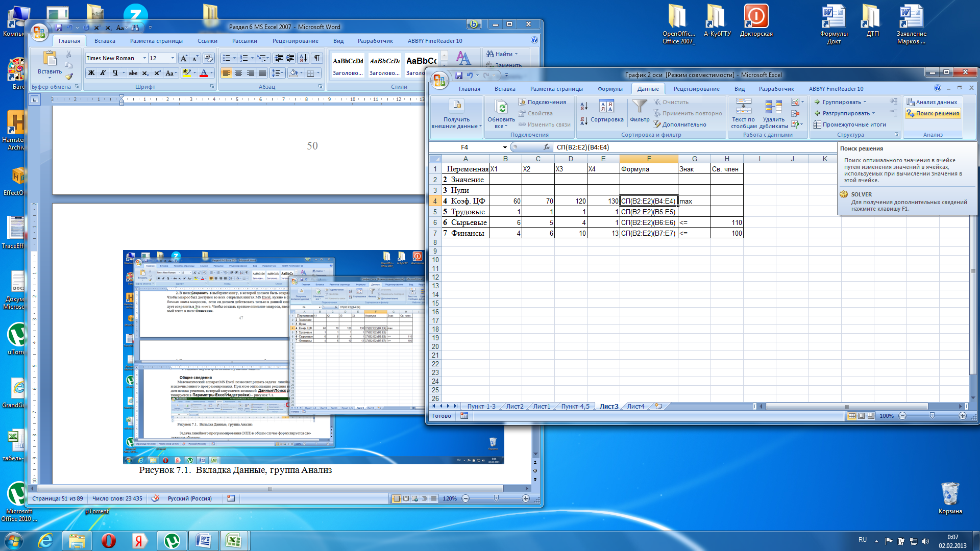
Task: Toggle justify alignment in Word
Action: pyautogui.click(x=262, y=73)
